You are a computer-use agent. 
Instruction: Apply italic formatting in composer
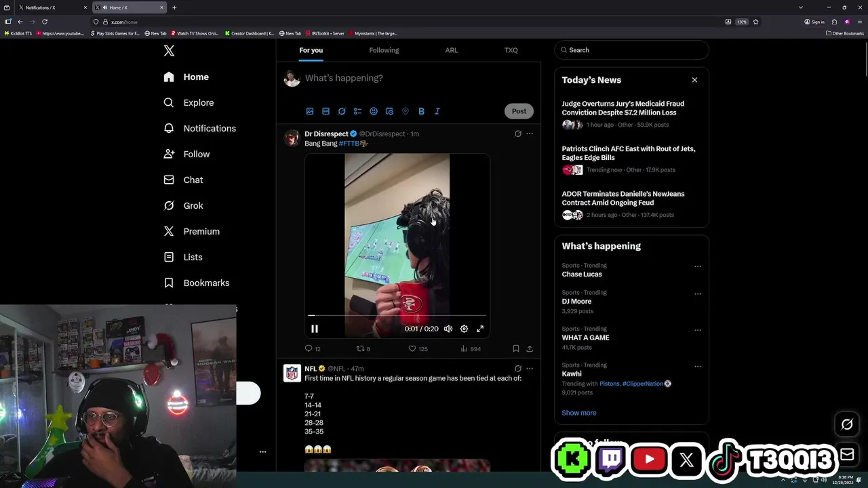(x=437, y=111)
